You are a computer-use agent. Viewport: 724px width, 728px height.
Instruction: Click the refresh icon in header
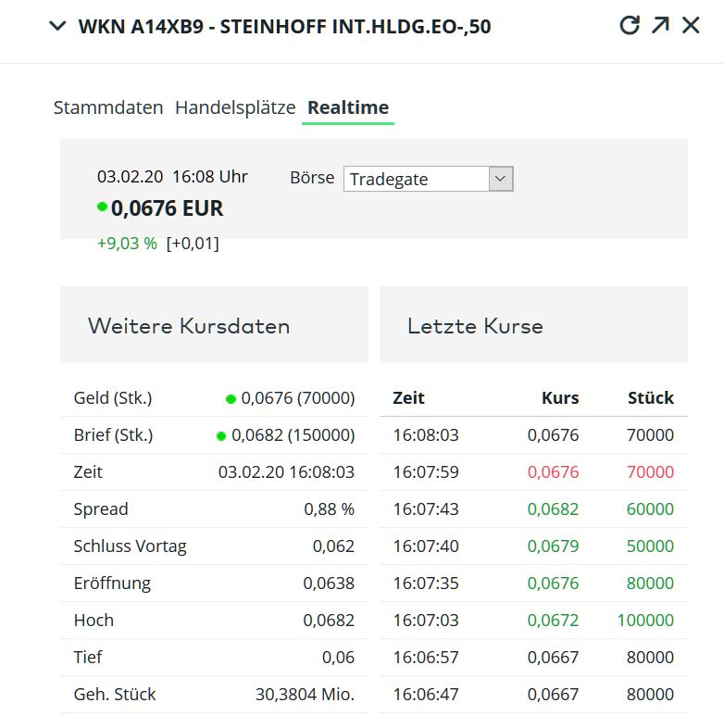pos(630,26)
